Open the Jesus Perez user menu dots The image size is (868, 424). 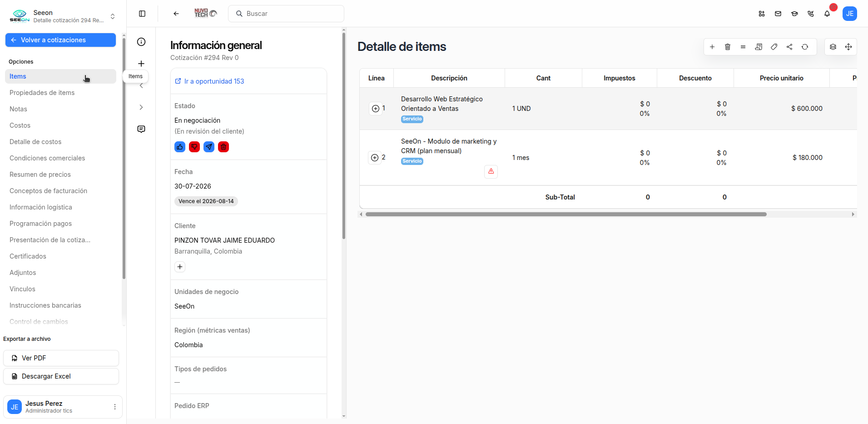tap(115, 407)
